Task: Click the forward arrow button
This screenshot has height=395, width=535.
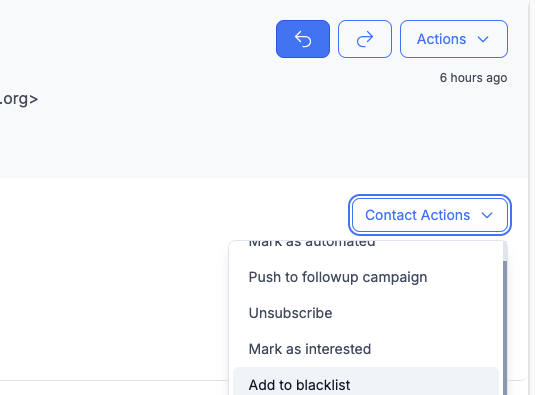Action: (x=365, y=39)
